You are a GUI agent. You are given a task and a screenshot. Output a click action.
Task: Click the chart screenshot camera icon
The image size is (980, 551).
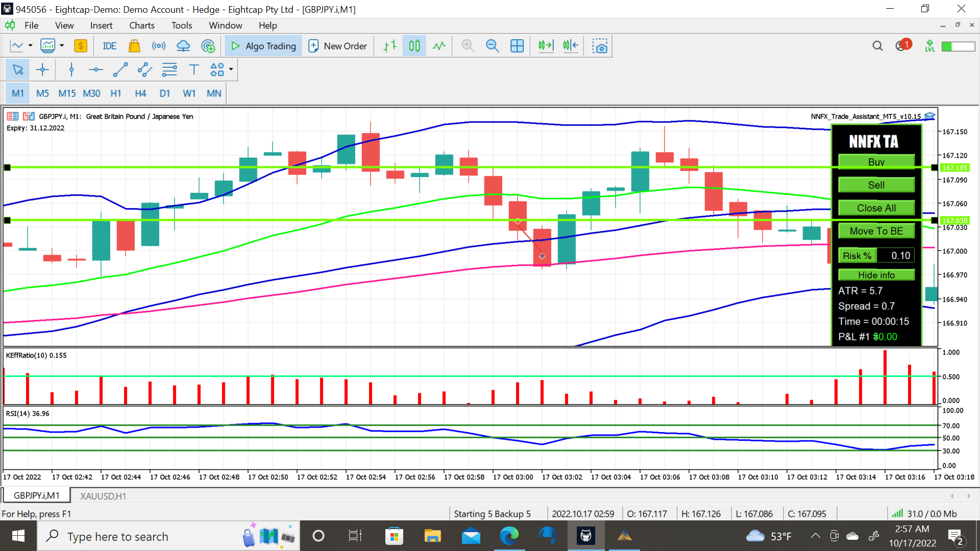click(600, 46)
